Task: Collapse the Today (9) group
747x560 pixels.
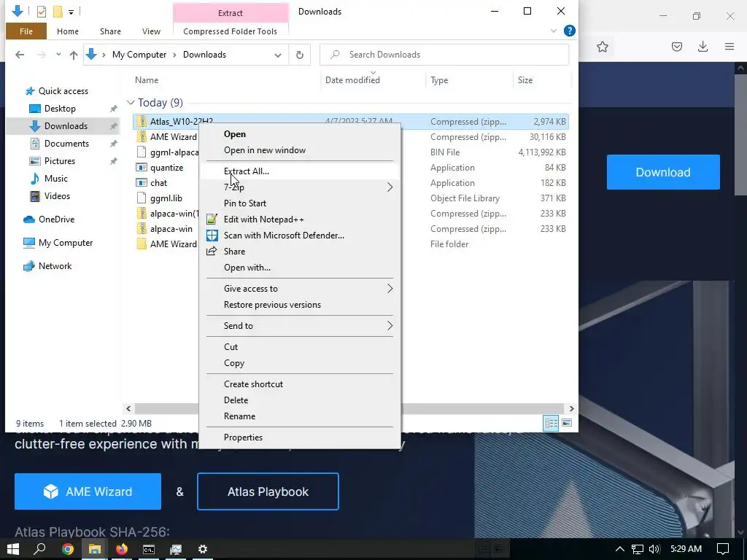Action: point(131,103)
